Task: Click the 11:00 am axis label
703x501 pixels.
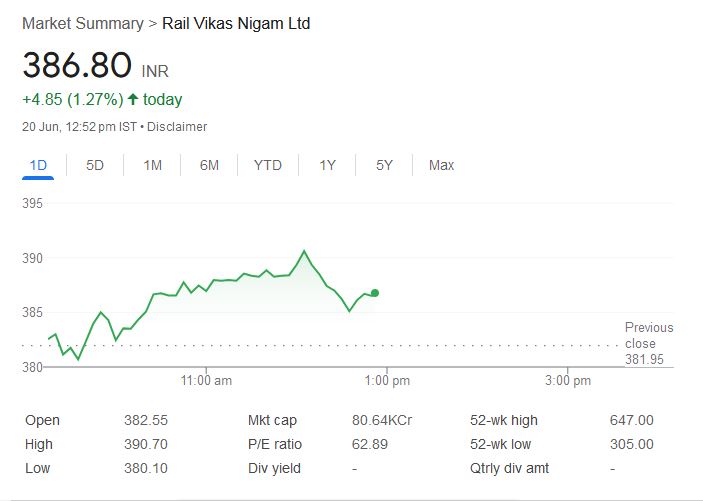Action: (206, 381)
